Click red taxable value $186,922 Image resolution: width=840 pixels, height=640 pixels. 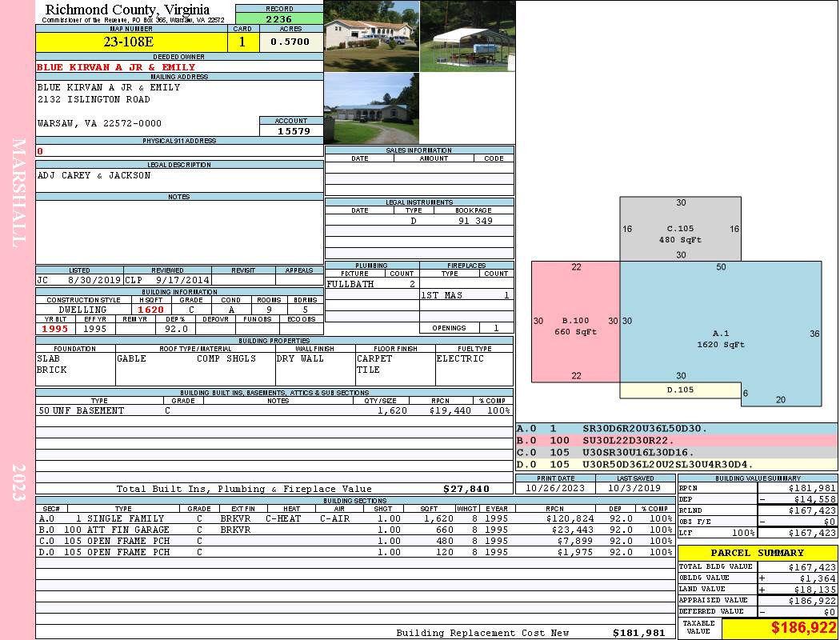(x=803, y=628)
